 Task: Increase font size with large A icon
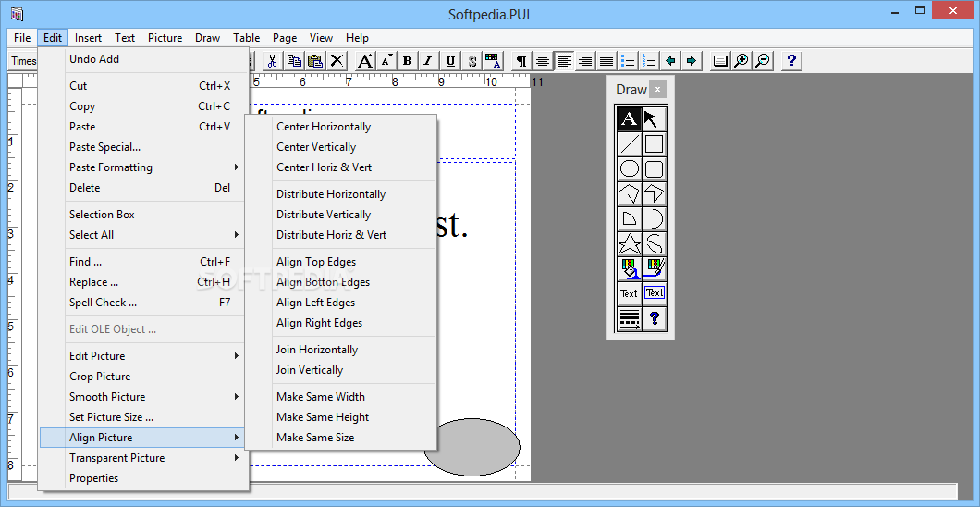(365, 61)
